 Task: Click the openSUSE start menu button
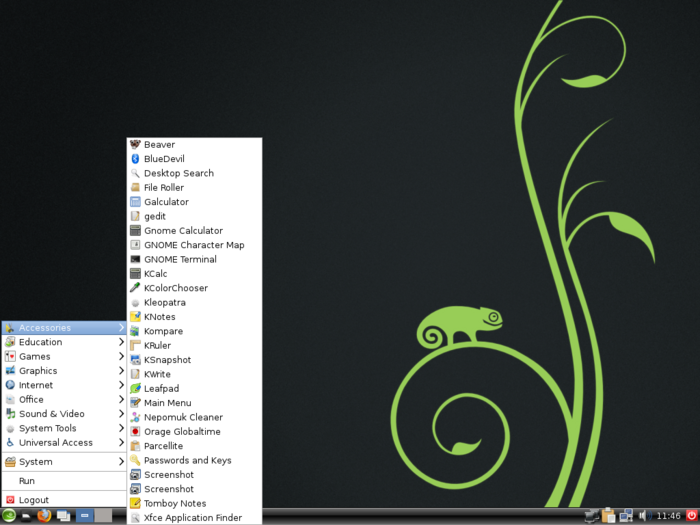[9, 516]
